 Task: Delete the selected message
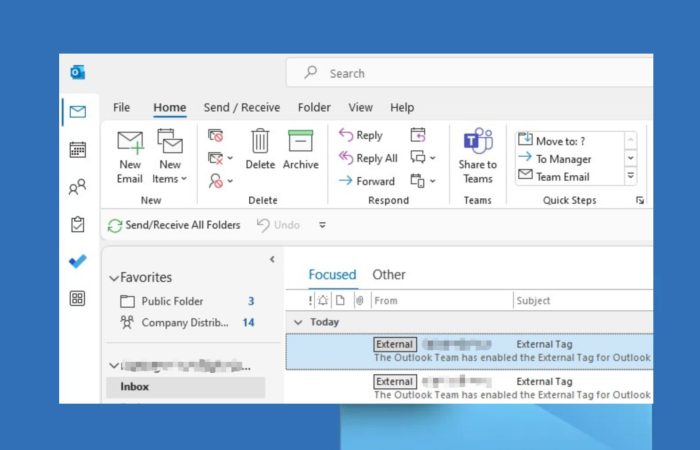pos(260,149)
